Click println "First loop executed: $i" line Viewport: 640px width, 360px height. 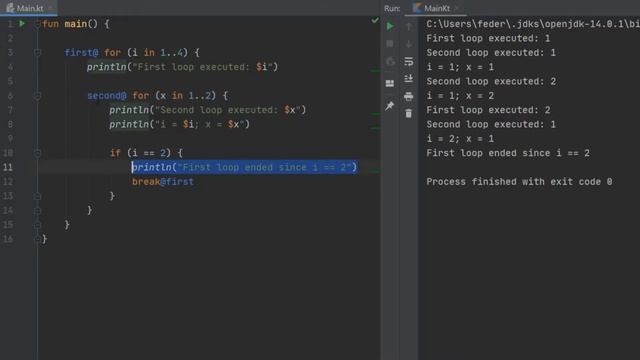(x=182, y=67)
